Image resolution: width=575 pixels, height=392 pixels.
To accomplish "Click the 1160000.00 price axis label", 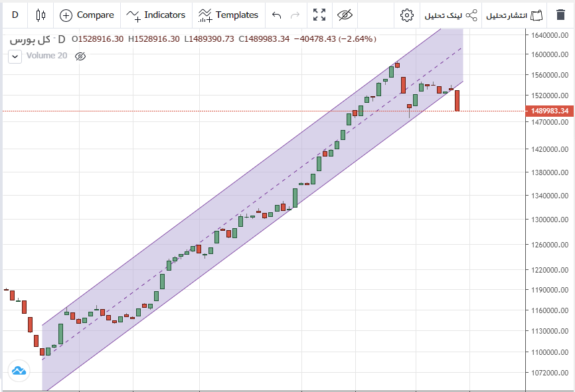I will click(550, 310).
